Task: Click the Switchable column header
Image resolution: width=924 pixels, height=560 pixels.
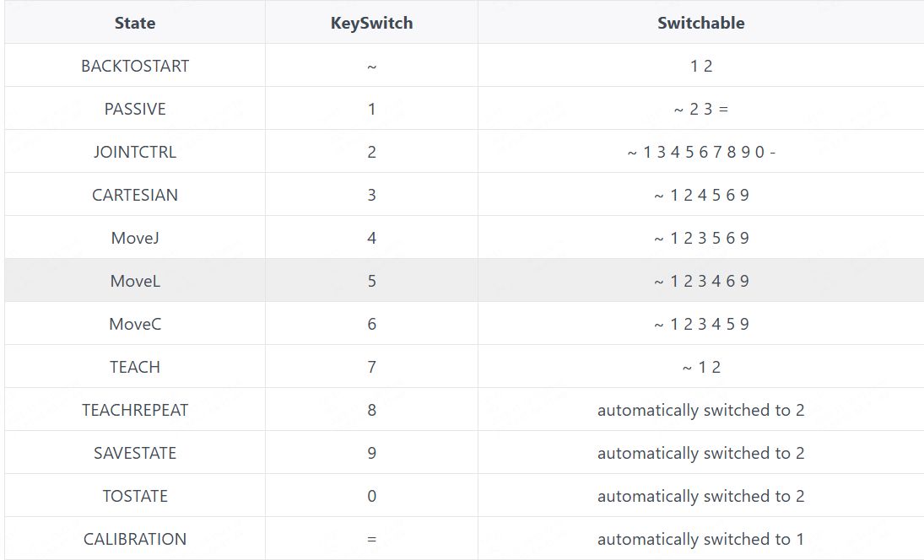Action: [700, 23]
